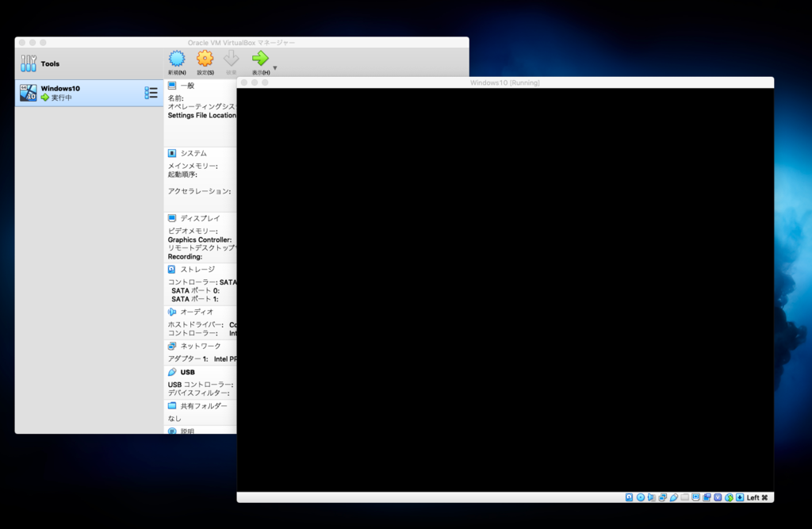This screenshot has width=812, height=529.
Task: Click the System chip icon
Action: pyautogui.click(x=172, y=153)
